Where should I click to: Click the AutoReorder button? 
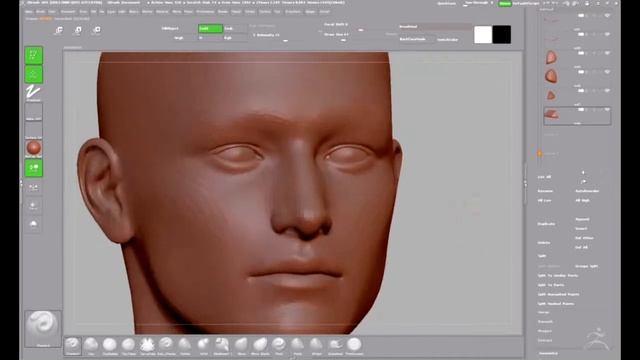point(587,191)
